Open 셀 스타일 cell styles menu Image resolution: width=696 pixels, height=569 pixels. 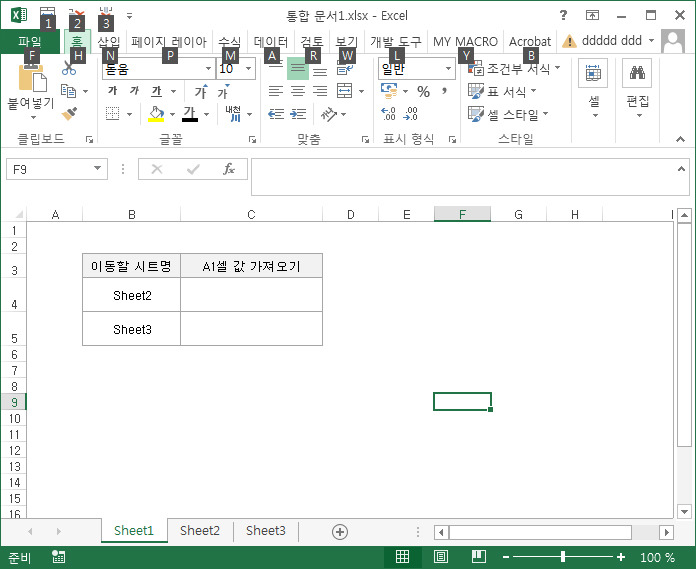(509, 115)
